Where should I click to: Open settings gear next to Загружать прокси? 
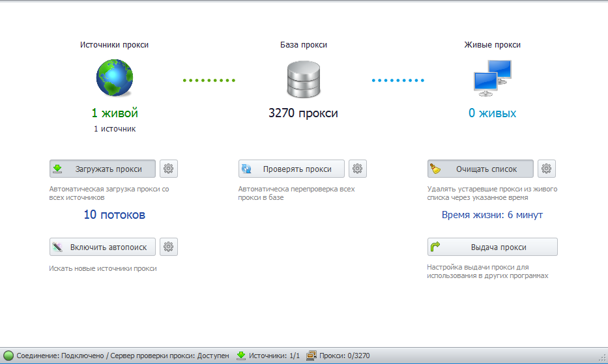click(168, 169)
